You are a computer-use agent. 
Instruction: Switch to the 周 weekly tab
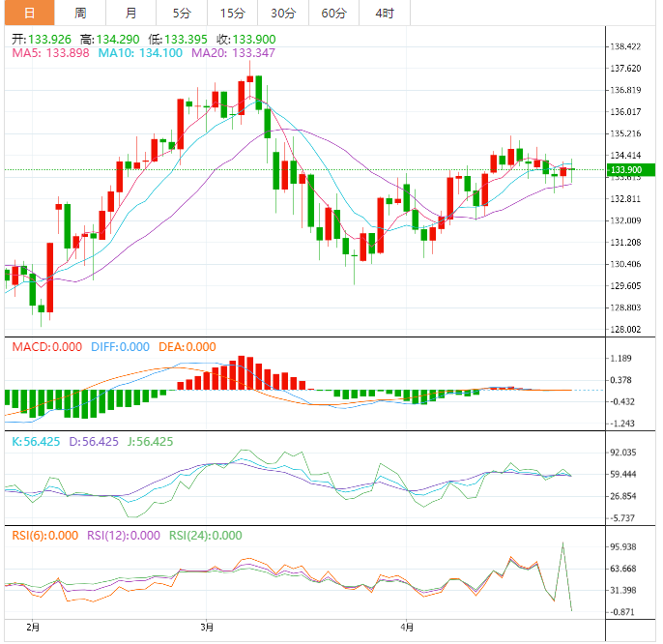(x=80, y=13)
